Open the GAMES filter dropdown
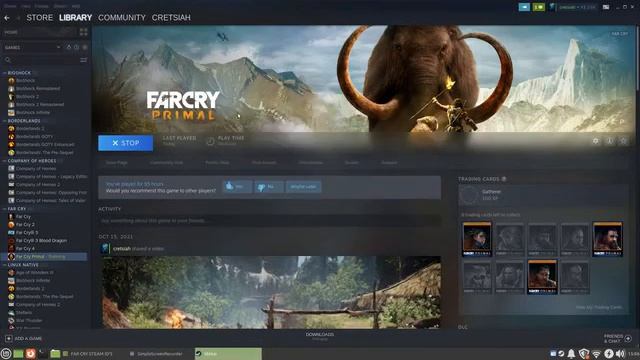This screenshot has width=640, height=360. pos(33,47)
